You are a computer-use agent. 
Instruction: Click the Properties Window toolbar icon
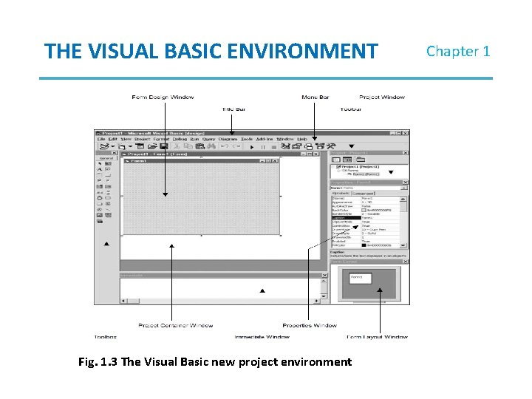pyautogui.click(x=297, y=146)
